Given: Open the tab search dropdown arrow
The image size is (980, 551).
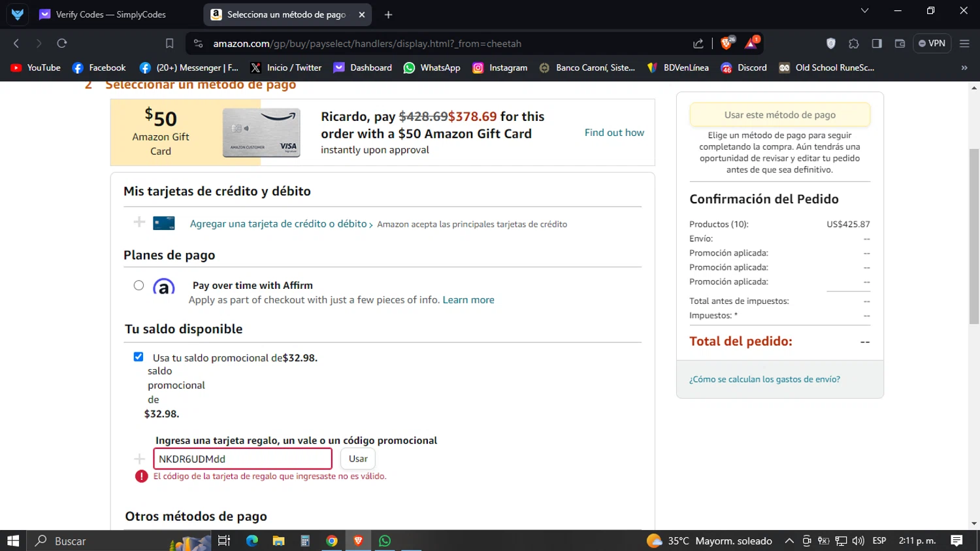Looking at the screenshot, I should [x=864, y=10].
